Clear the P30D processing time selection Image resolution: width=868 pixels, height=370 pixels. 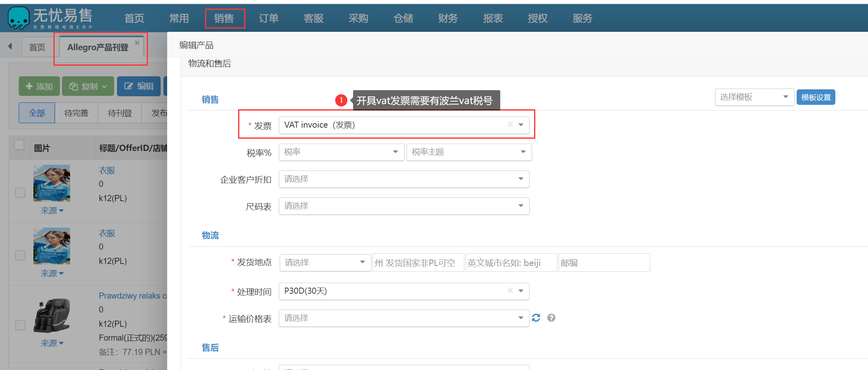tap(510, 290)
